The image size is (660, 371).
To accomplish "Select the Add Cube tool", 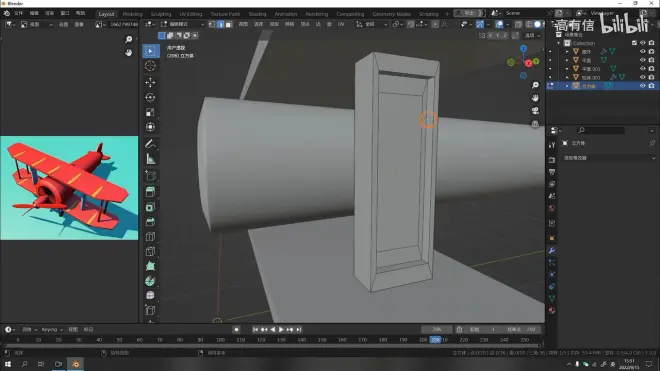I will 150,176.
